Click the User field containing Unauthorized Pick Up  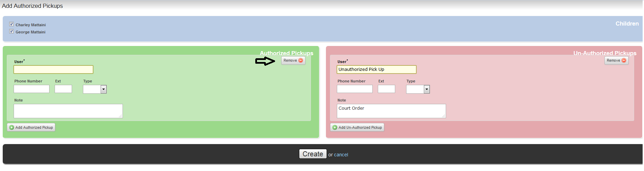point(376,69)
